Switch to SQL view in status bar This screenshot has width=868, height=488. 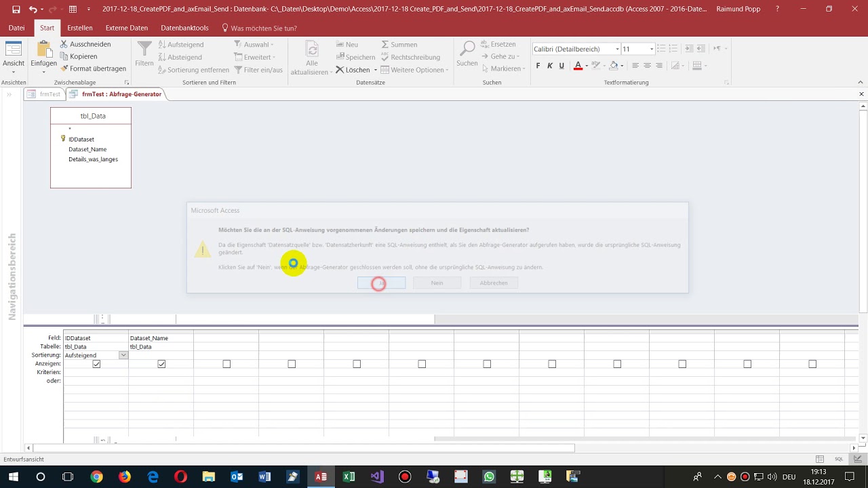[839, 459]
